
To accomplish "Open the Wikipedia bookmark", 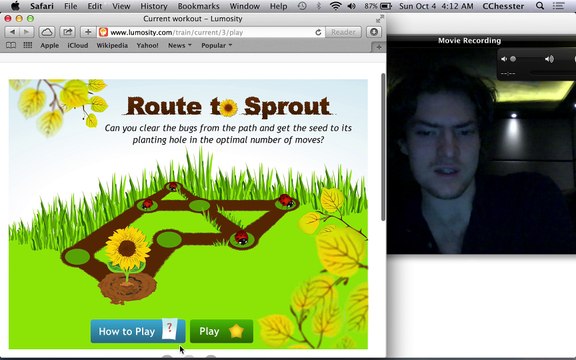I will click(112, 46).
